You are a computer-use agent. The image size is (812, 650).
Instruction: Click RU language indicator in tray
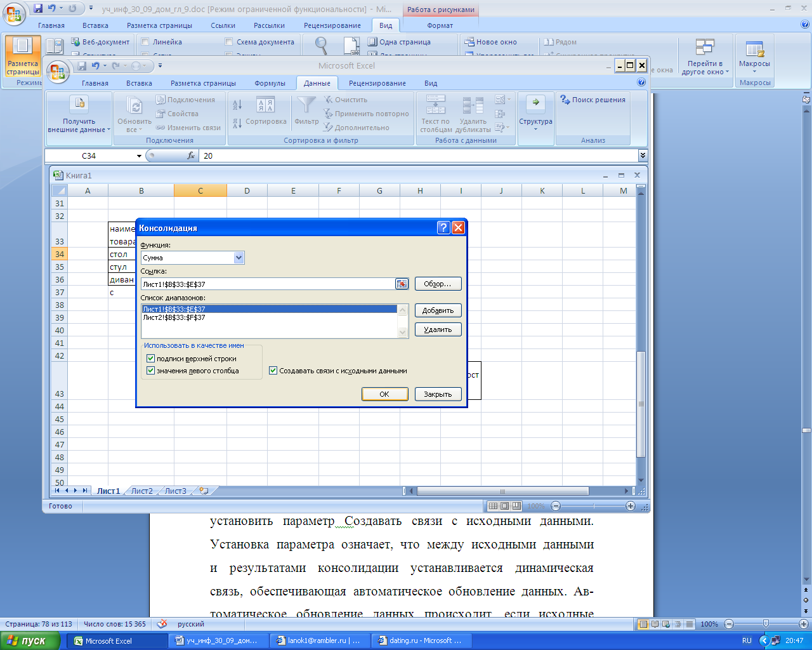point(747,641)
